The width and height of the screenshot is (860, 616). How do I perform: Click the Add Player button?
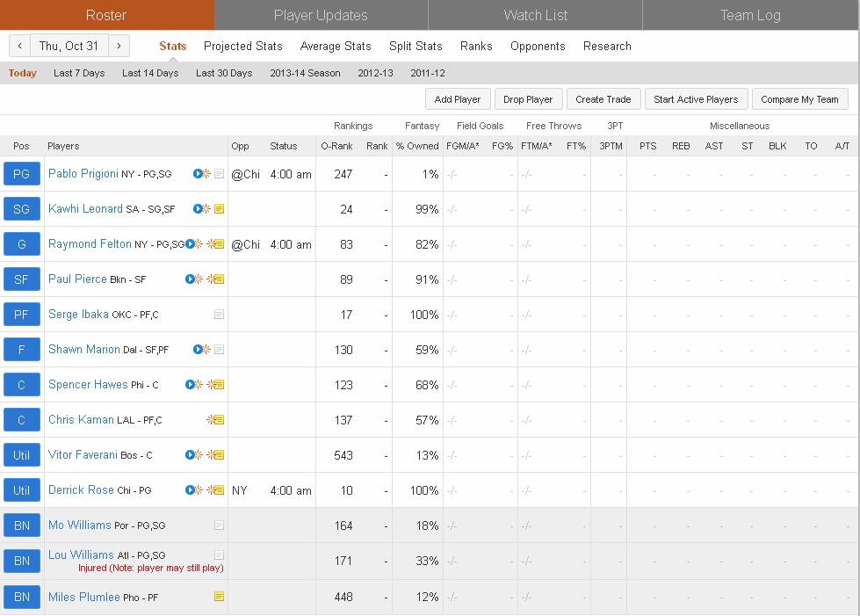click(458, 99)
